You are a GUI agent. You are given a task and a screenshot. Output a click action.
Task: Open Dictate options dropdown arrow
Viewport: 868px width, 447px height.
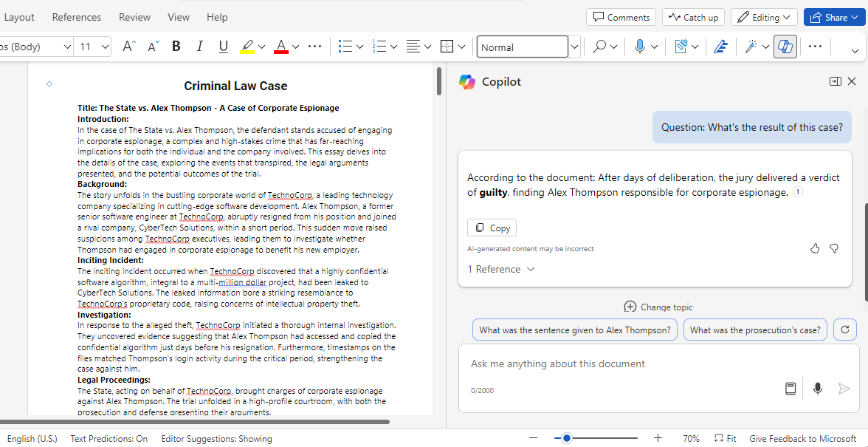click(x=654, y=47)
